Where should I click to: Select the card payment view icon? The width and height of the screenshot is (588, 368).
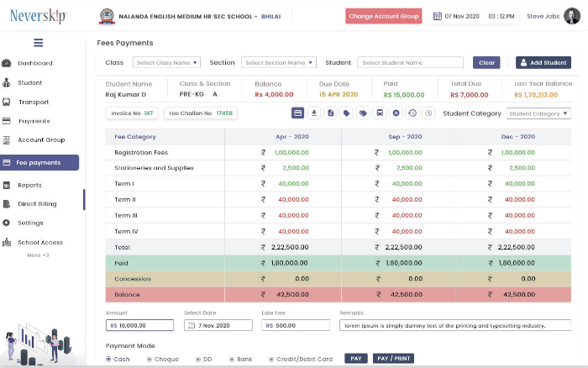click(297, 113)
